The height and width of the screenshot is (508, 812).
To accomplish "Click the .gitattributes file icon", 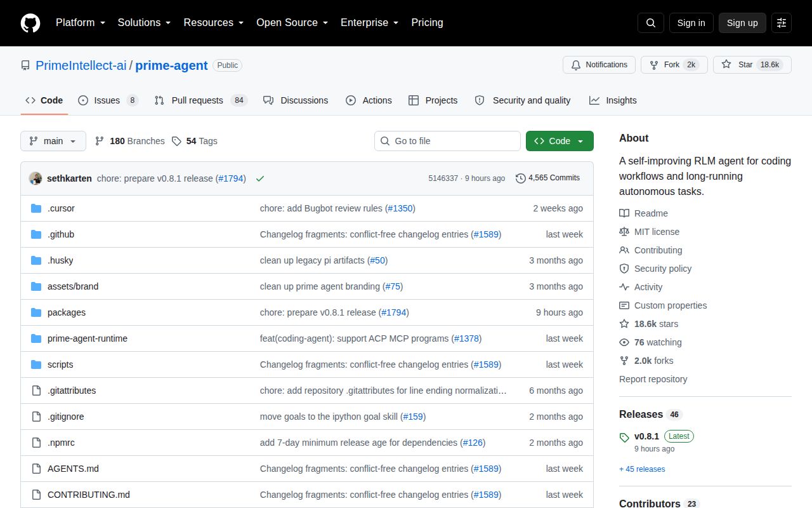I will click(36, 391).
